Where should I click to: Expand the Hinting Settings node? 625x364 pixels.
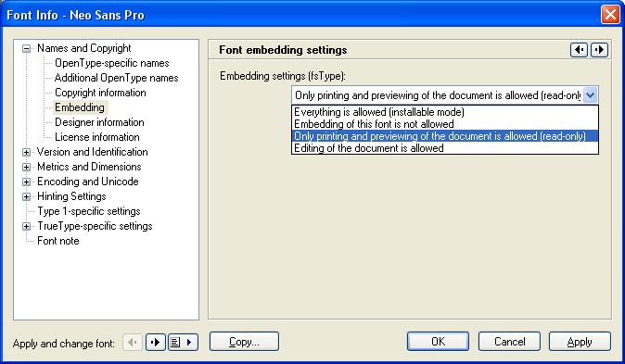26,196
